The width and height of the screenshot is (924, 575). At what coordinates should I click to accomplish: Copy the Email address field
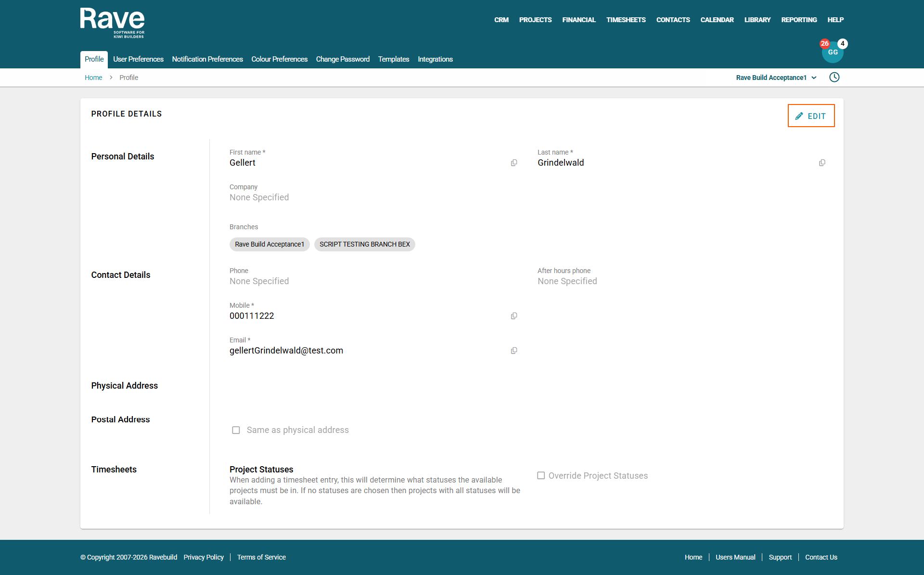coord(514,351)
